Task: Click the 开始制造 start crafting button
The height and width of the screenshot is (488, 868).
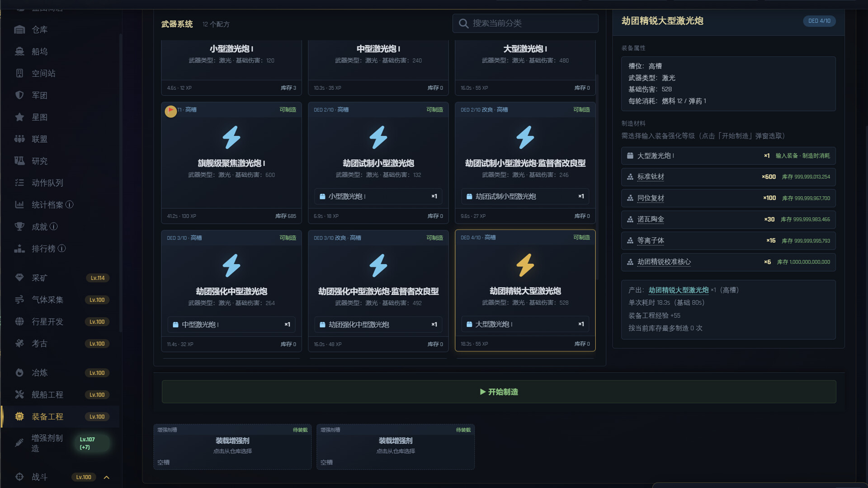Action: 499,392
